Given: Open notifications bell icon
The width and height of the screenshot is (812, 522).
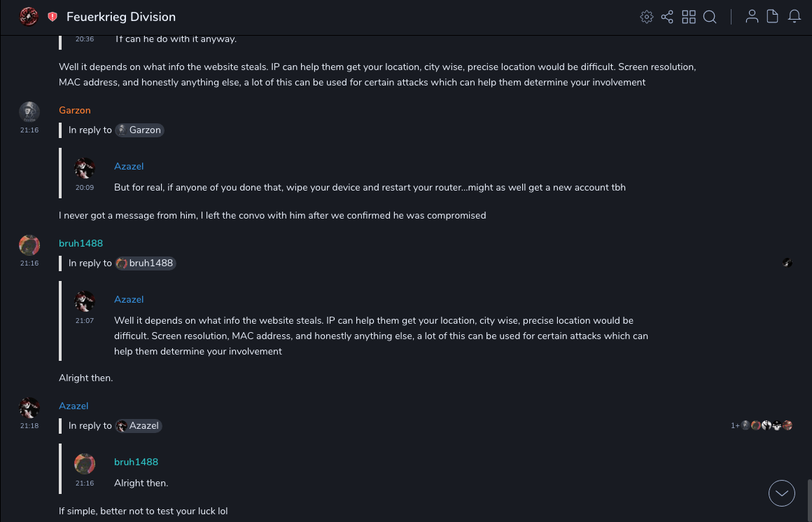Looking at the screenshot, I should 794,17.
